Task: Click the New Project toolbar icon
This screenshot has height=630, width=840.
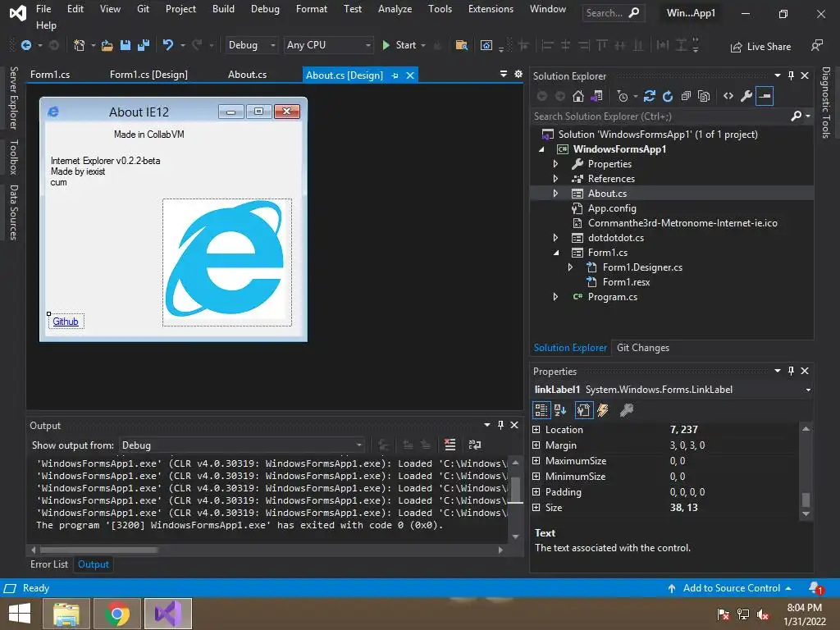Action: (79, 46)
